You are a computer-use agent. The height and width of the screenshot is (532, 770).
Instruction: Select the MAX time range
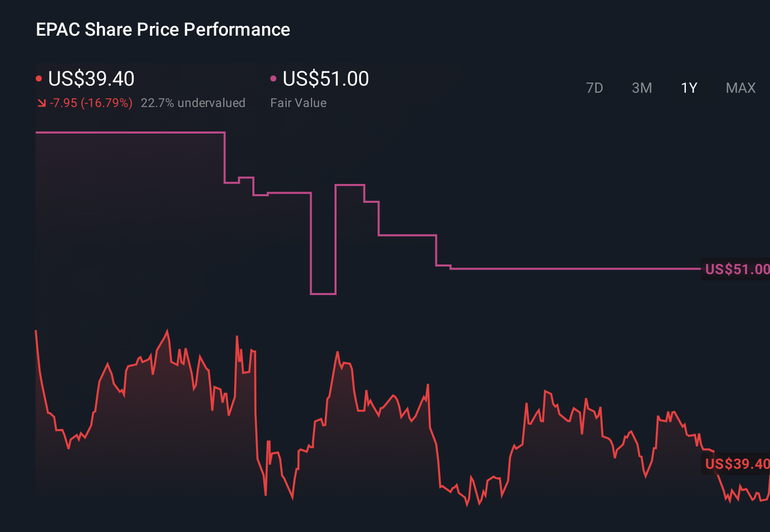pyautogui.click(x=740, y=88)
